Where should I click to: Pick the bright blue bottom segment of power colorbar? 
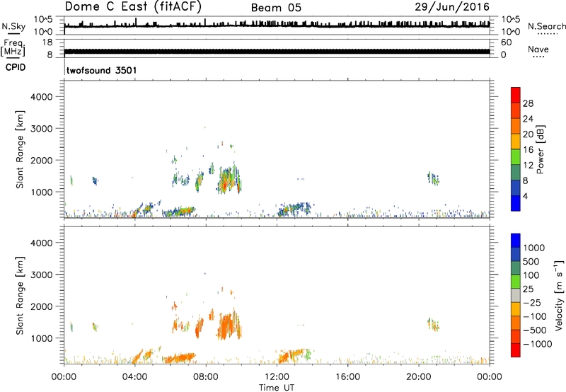[x=516, y=203]
